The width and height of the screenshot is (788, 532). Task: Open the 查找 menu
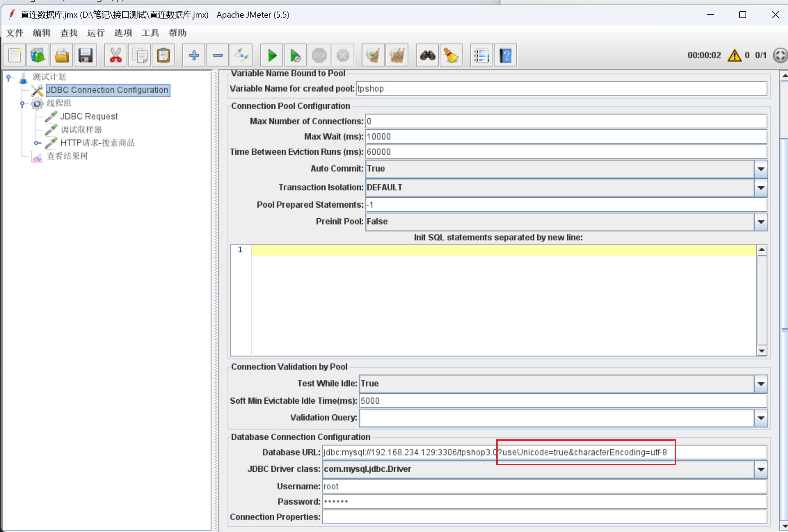coord(69,33)
